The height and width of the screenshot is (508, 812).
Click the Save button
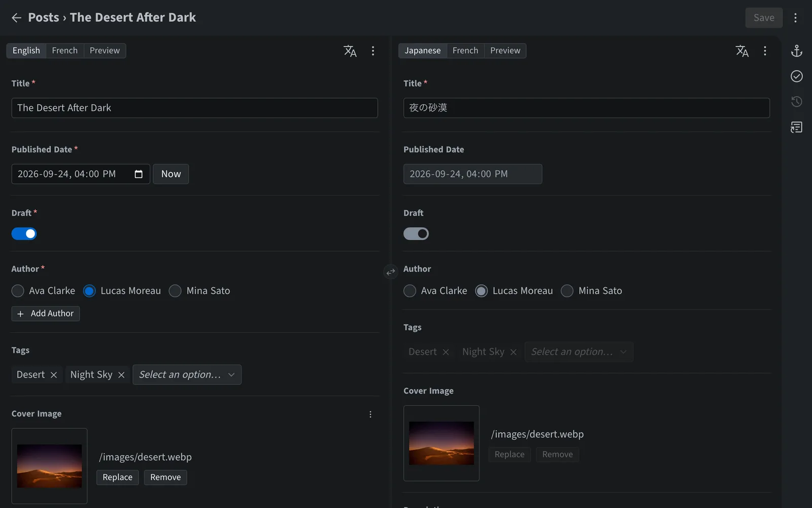(x=764, y=18)
